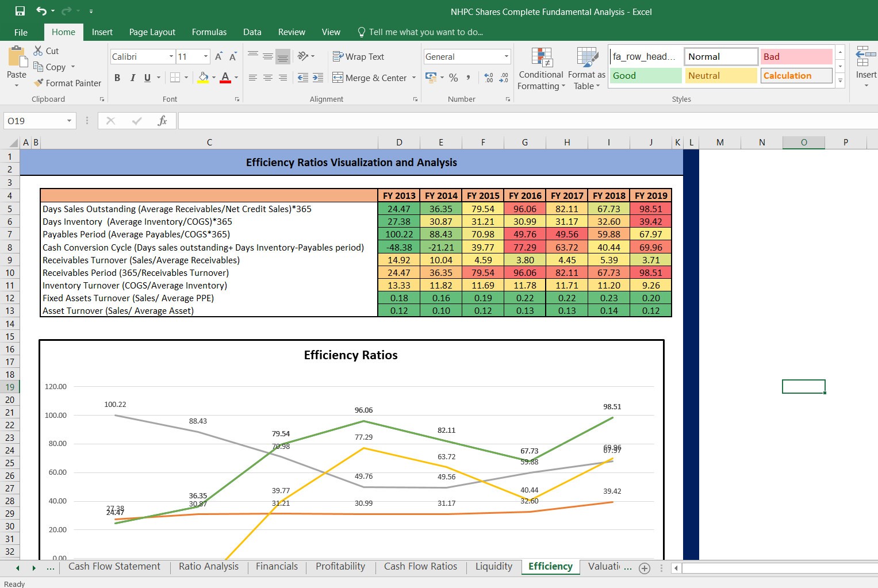Viewport: 878px width, 588px height.
Task: Align text left in the cell
Action: click(253, 78)
